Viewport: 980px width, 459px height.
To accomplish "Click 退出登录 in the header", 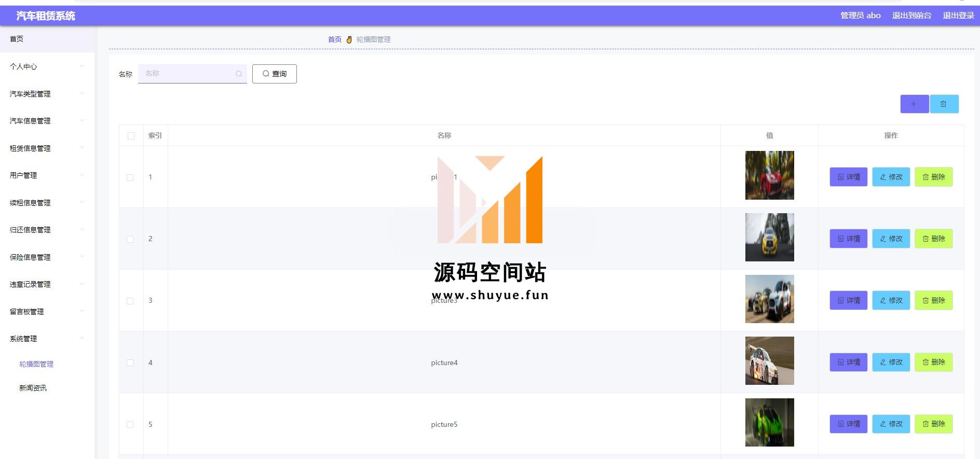I will [958, 16].
